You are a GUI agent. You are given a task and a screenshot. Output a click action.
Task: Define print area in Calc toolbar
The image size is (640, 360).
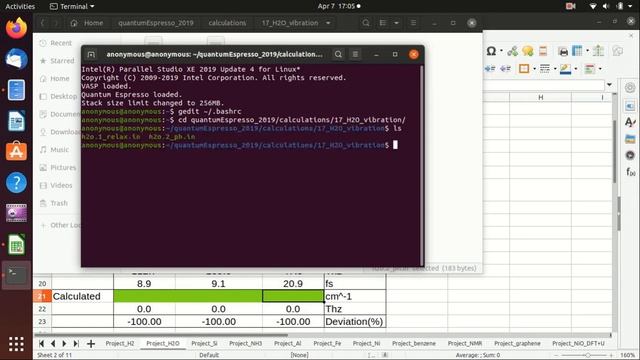(563, 51)
